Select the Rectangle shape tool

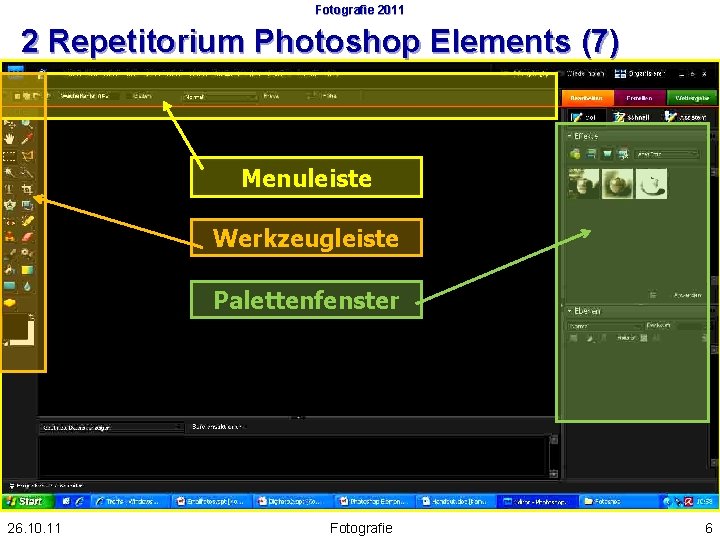(9, 287)
